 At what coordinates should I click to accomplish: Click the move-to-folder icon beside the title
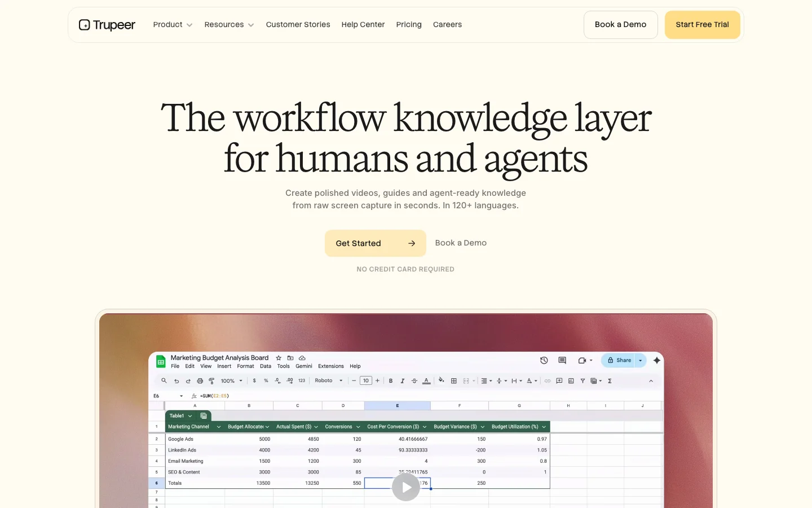(290, 358)
